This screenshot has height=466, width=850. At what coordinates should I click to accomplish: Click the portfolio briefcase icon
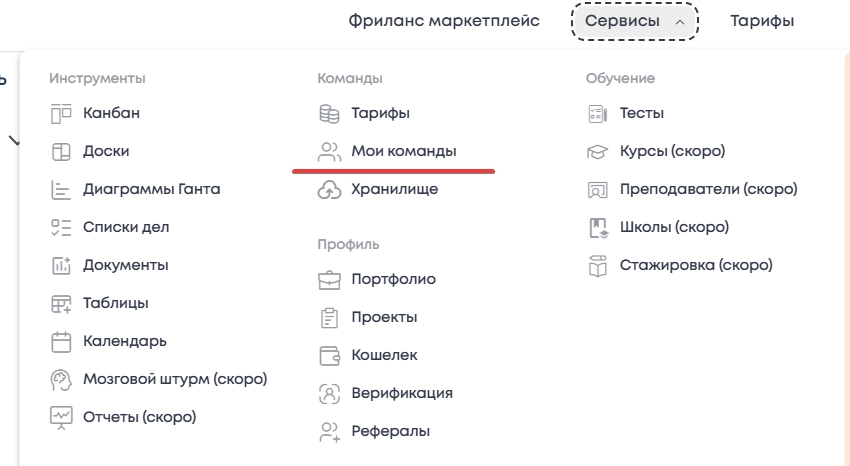click(330, 279)
